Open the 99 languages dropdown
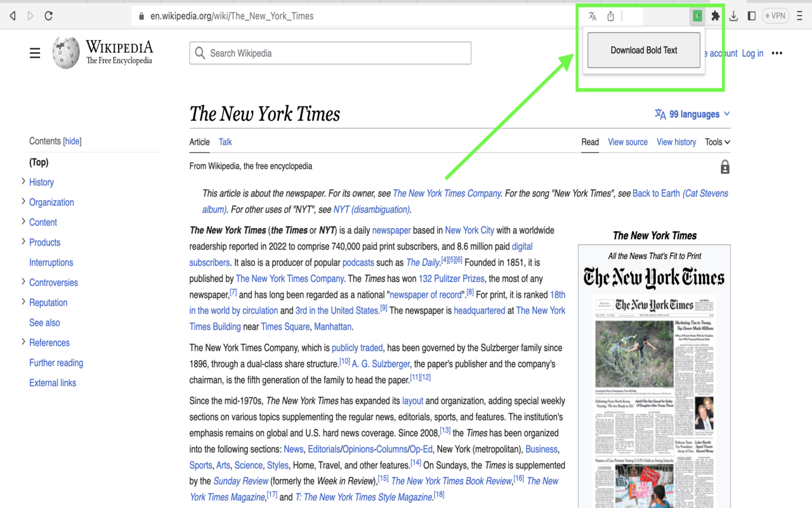The image size is (812, 508). tap(693, 114)
